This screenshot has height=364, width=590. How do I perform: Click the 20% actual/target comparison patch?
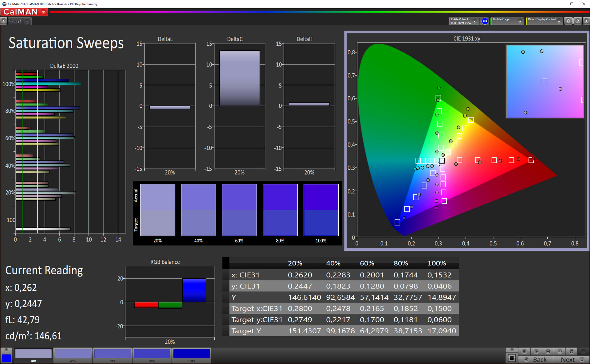pos(158,210)
